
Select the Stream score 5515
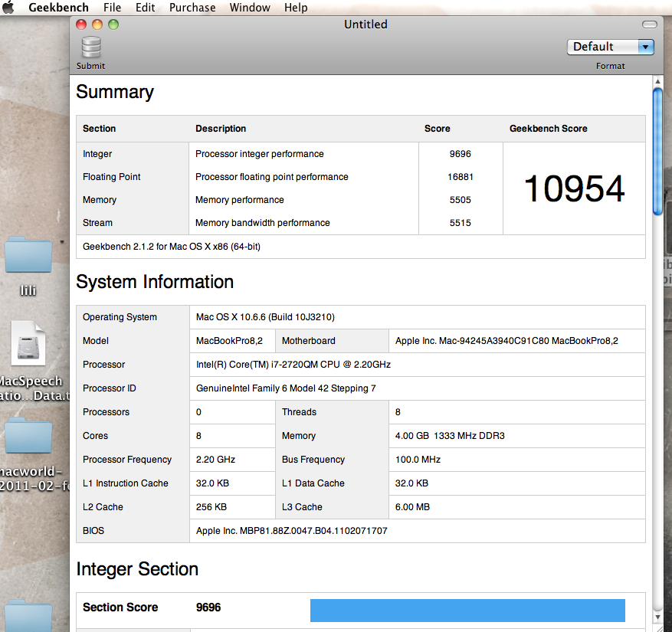(x=461, y=223)
